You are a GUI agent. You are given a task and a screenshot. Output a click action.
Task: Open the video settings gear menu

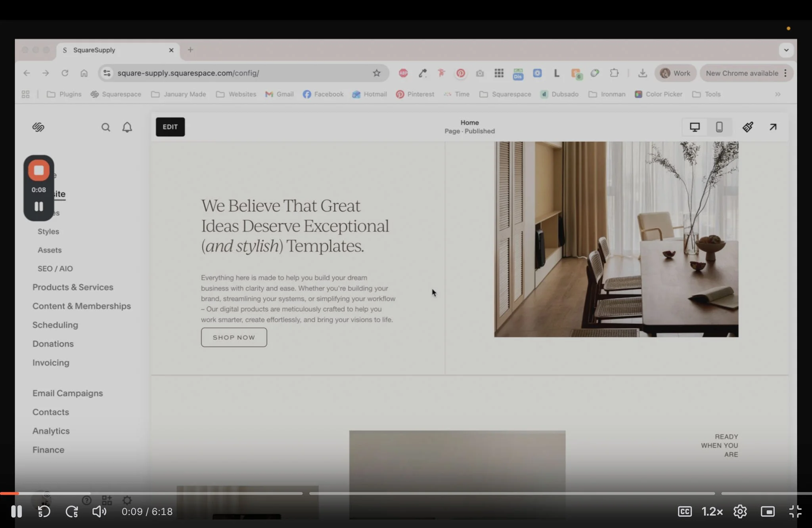pyautogui.click(x=740, y=511)
